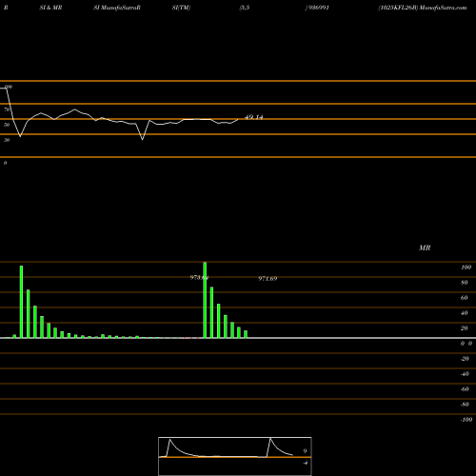
Task: Click the RSI value label 49.14
Action: [x=254, y=117]
